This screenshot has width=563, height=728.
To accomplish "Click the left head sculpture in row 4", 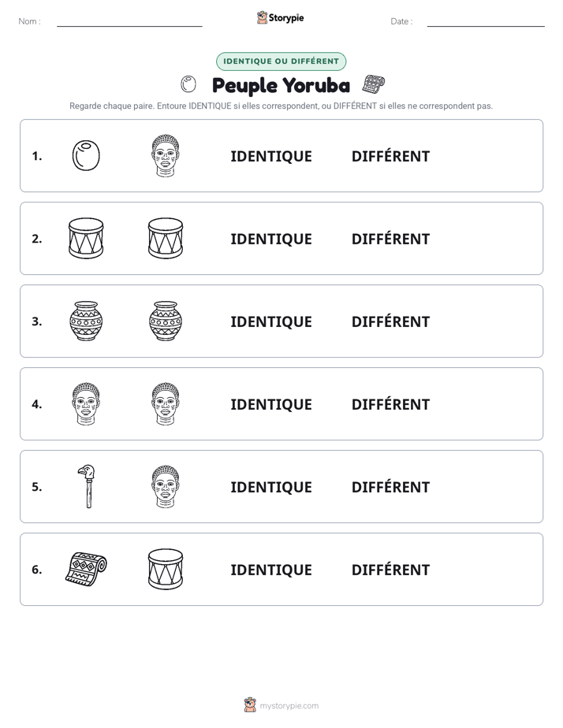I will [x=86, y=404].
